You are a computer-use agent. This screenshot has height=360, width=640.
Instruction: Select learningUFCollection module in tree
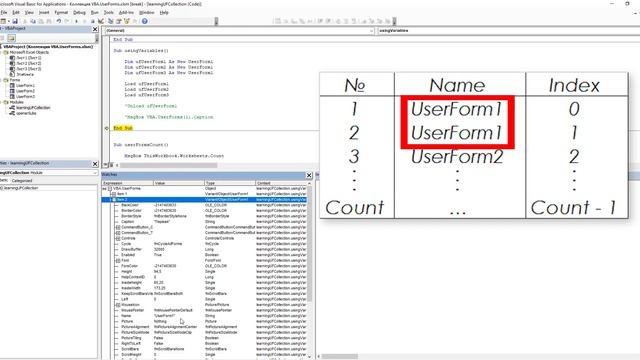point(33,108)
